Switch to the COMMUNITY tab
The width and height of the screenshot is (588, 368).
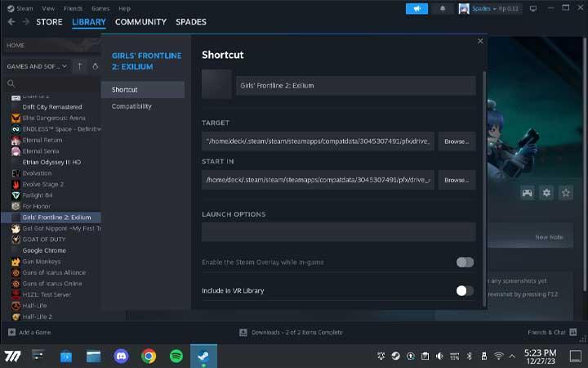(140, 22)
